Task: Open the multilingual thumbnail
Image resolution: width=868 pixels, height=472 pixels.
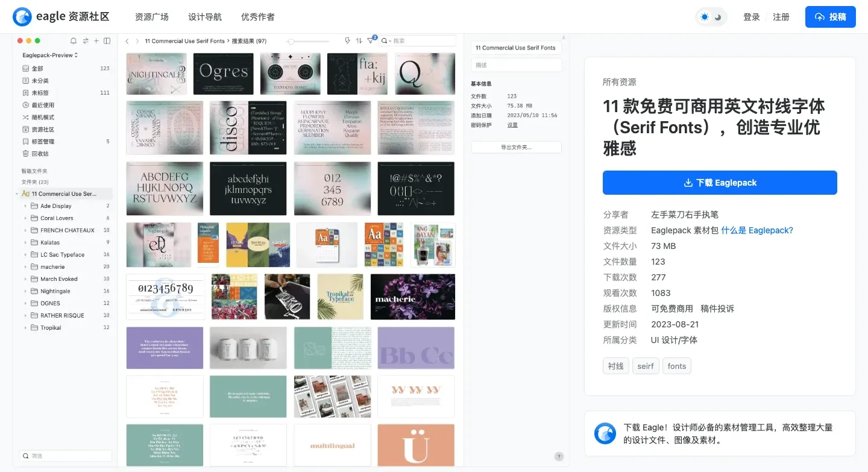Action: [x=332, y=445]
